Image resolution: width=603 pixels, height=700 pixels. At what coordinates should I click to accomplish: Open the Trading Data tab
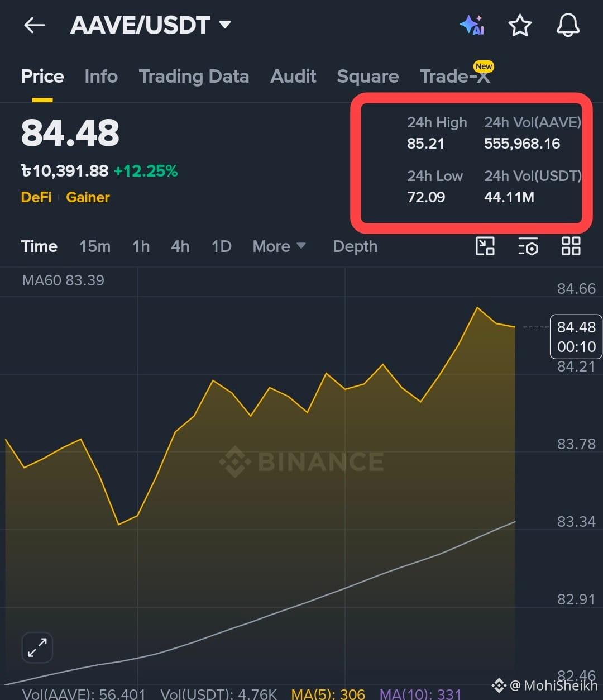coord(194,77)
